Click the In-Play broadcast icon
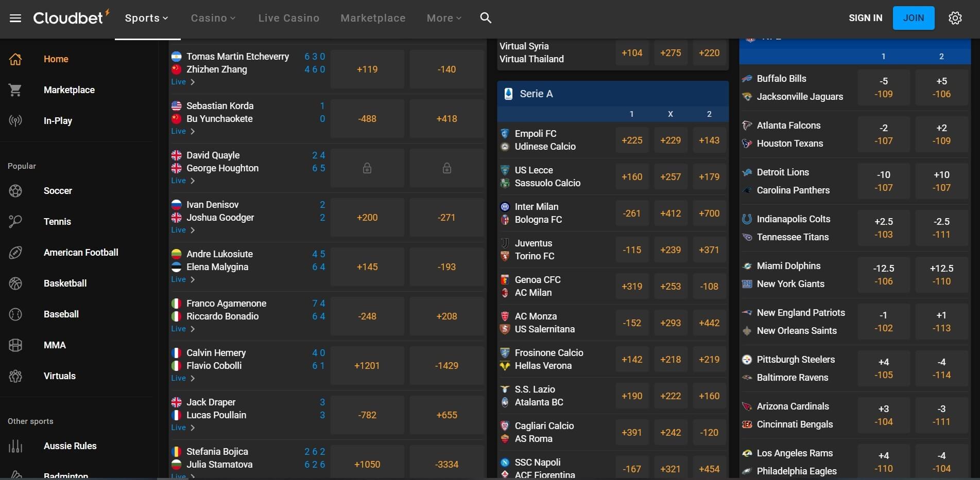Screen dimensions: 980x480 pos(15,121)
